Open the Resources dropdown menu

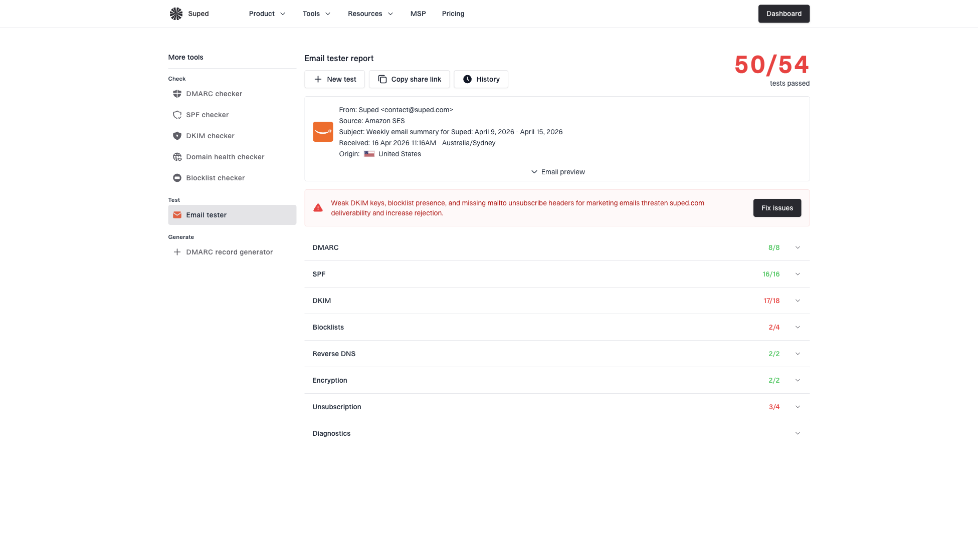pyautogui.click(x=370, y=14)
